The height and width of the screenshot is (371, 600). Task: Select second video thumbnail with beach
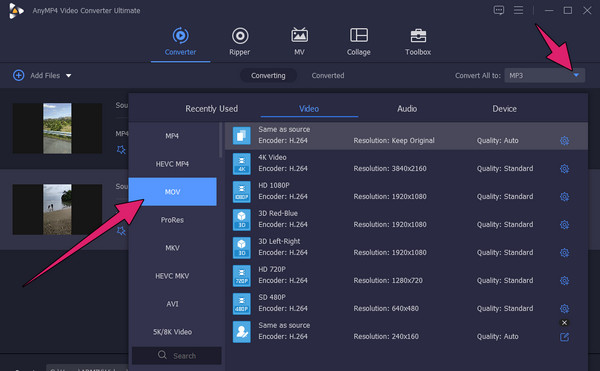point(57,209)
